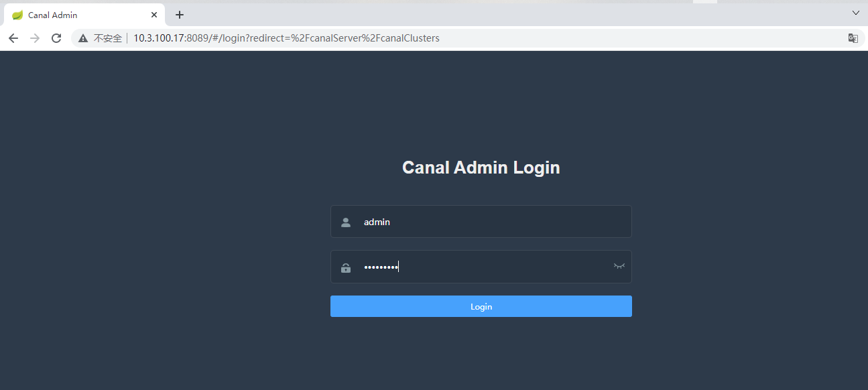Open the translate page icon
The image size is (868, 390).
point(853,38)
